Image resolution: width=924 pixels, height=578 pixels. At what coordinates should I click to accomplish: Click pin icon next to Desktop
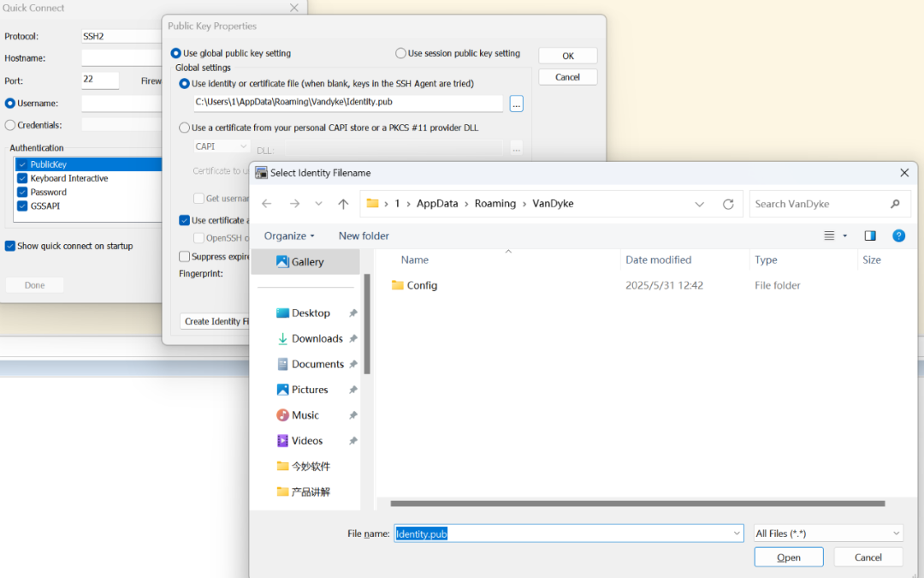pos(353,313)
